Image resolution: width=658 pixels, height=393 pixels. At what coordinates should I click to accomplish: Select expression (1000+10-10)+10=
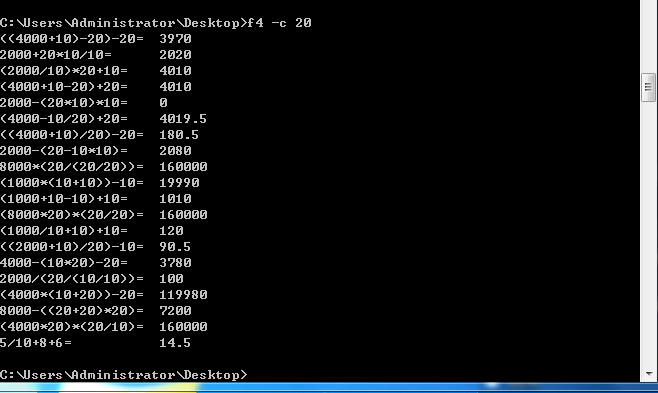(64, 198)
